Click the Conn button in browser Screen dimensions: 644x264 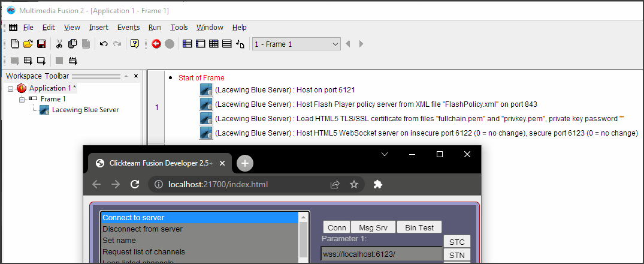click(x=336, y=227)
